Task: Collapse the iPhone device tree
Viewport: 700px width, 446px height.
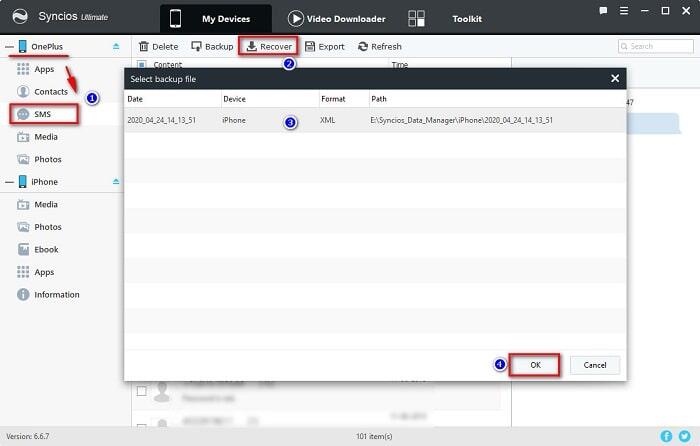Action: tap(9, 182)
